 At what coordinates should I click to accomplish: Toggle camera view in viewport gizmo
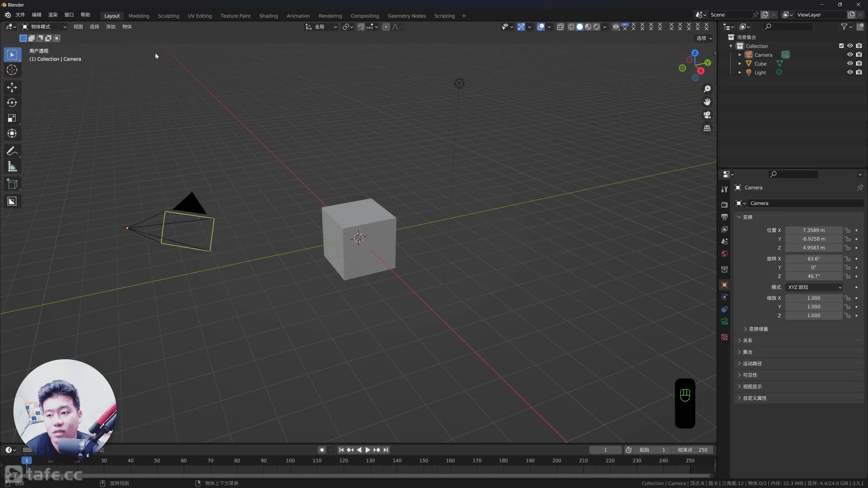click(x=707, y=115)
